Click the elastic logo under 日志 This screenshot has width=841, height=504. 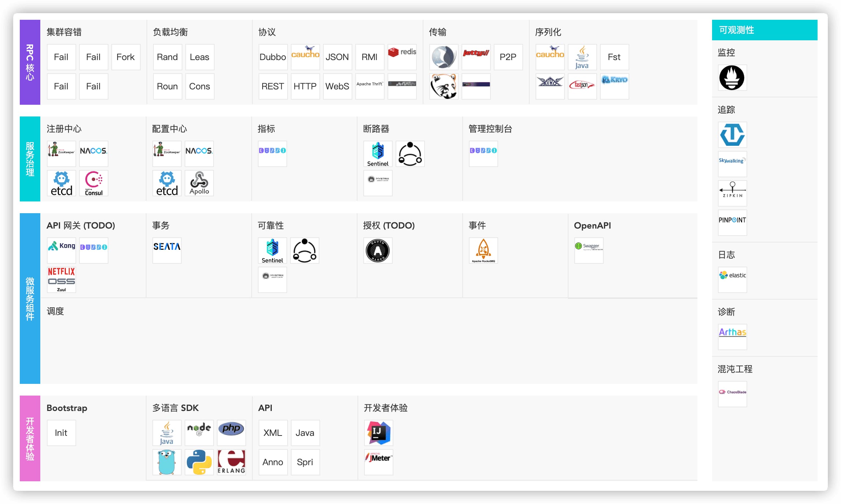tap(732, 280)
